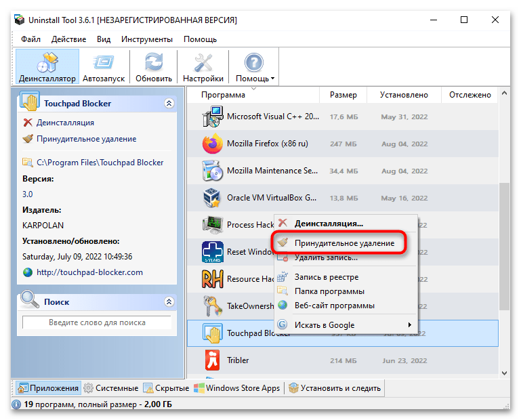Image resolution: width=521 pixels, height=420 pixels.
Task: Select Mozilla Firefox (x86 ru) row text
Action: [268, 144]
